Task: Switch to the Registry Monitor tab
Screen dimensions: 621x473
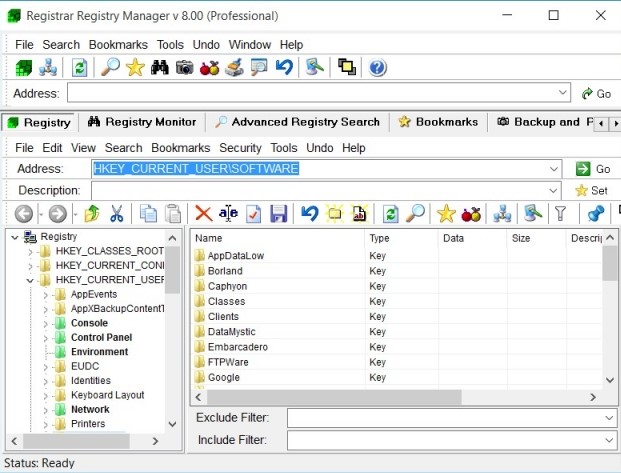Action: (142, 122)
